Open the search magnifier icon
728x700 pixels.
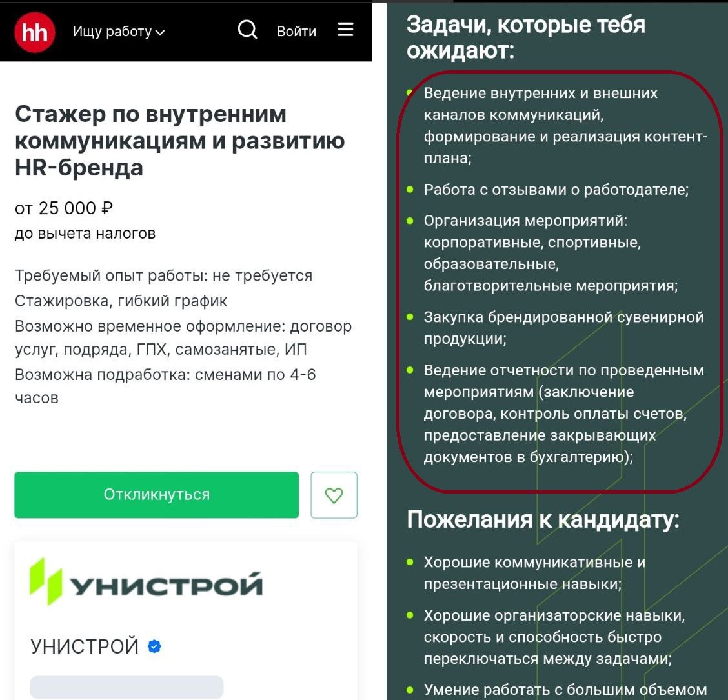click(247, 30)
